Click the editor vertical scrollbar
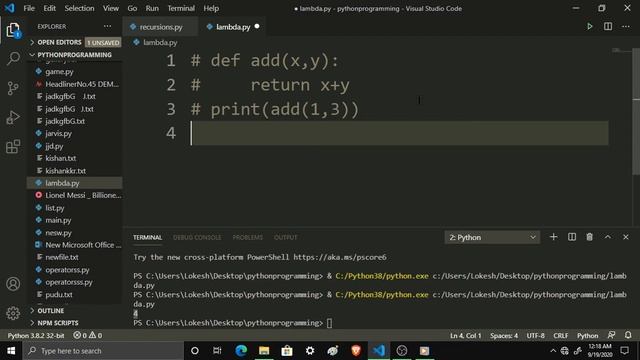 click(636, 111)
